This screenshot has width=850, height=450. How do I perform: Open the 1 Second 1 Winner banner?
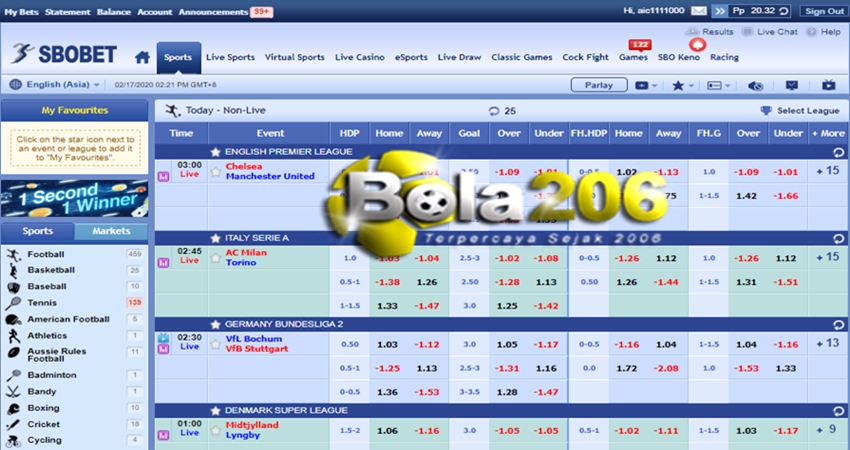(75, 197)
